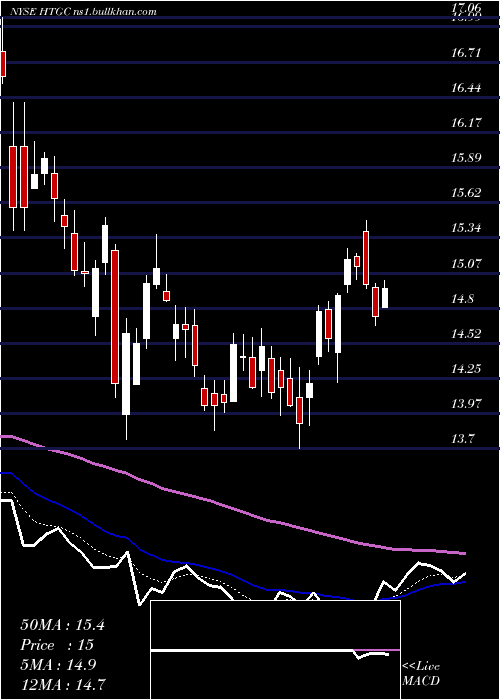Click the <<Live MACD label
This screenshot has width=500, height=700.
[421, 674]
